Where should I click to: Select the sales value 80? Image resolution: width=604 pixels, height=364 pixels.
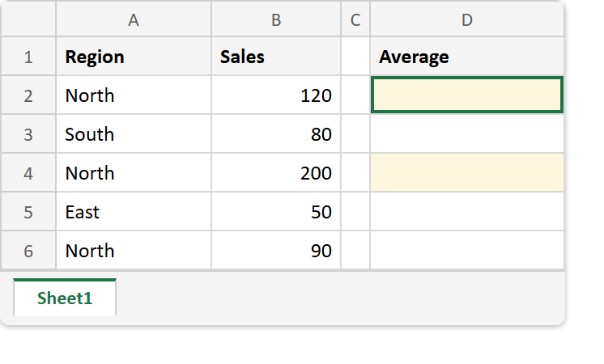[x=276, y=134]
